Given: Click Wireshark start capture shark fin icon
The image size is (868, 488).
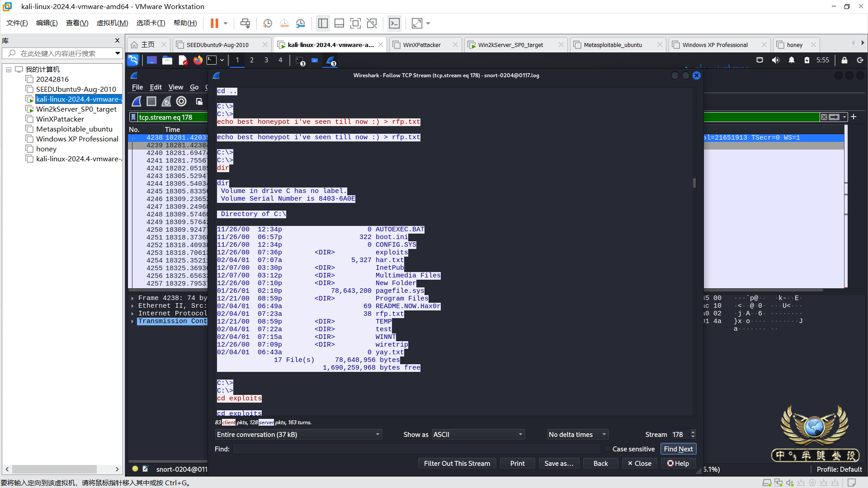Looking at the screenshot, I should pyautogui.click(x=137, y=101).
